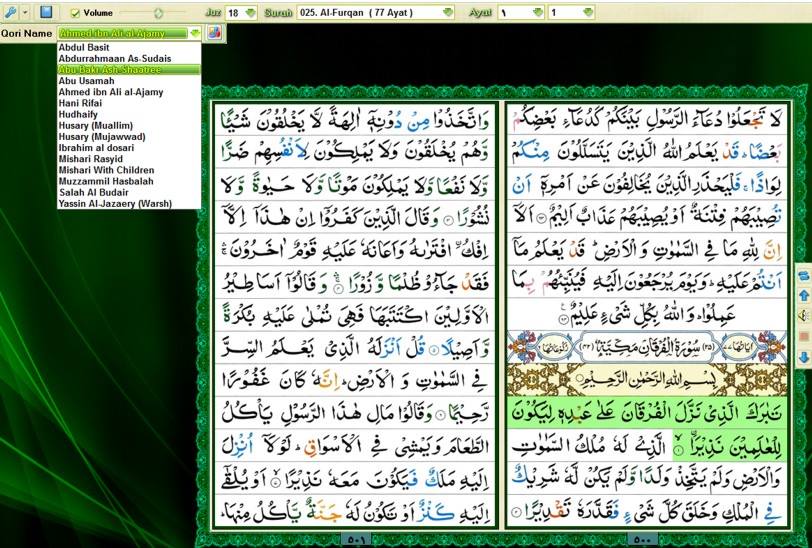Select Salah Al Budair reciter

coord(129,192)
